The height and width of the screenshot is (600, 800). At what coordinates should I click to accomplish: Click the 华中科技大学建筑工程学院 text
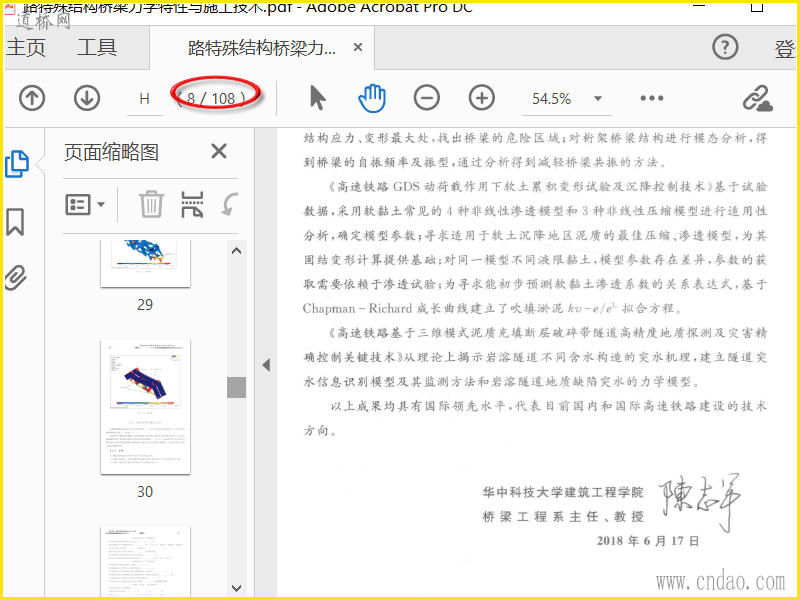coord(563,492)
